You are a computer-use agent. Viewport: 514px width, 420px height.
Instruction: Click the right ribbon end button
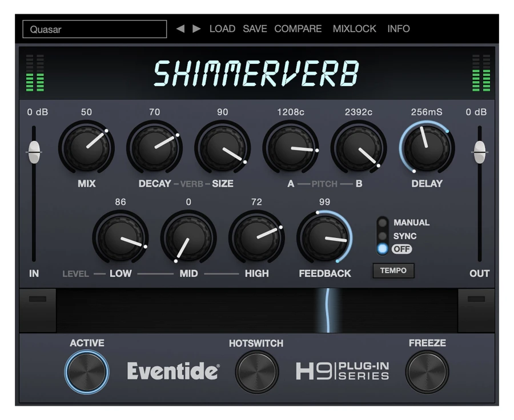(x=476, y=310)
